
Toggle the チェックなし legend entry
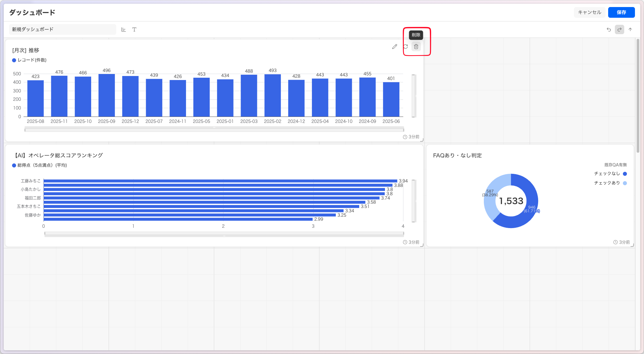(610, 174)
